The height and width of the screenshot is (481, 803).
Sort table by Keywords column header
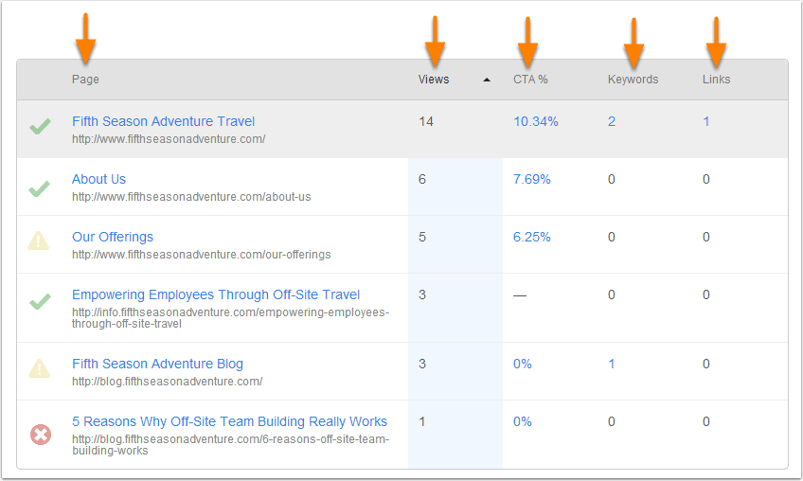(633, 79)
